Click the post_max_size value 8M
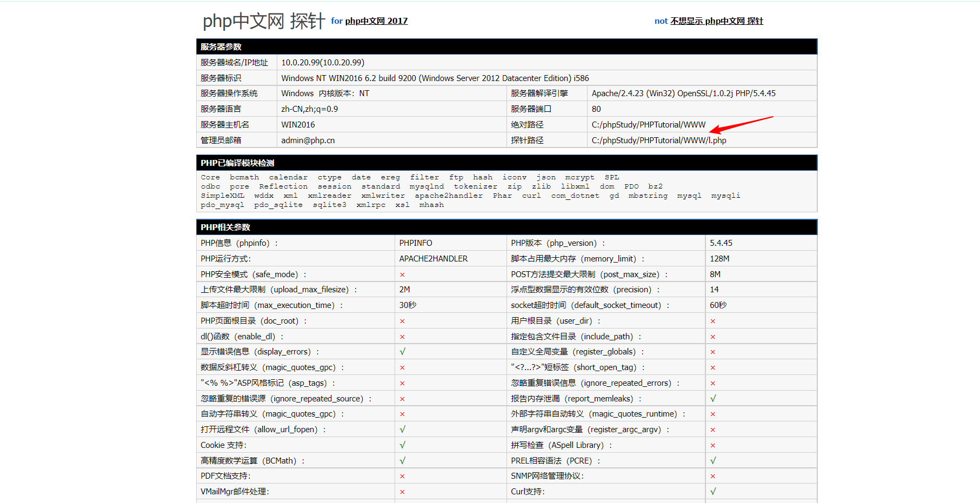Image resolution: width=980 pixels, height=503 pixels. coord(715,274)
